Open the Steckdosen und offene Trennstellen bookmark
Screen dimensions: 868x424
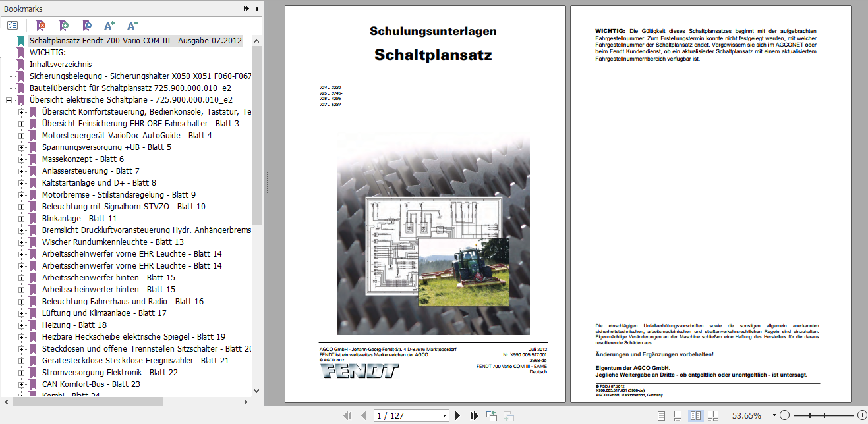(x=146, y=349)
